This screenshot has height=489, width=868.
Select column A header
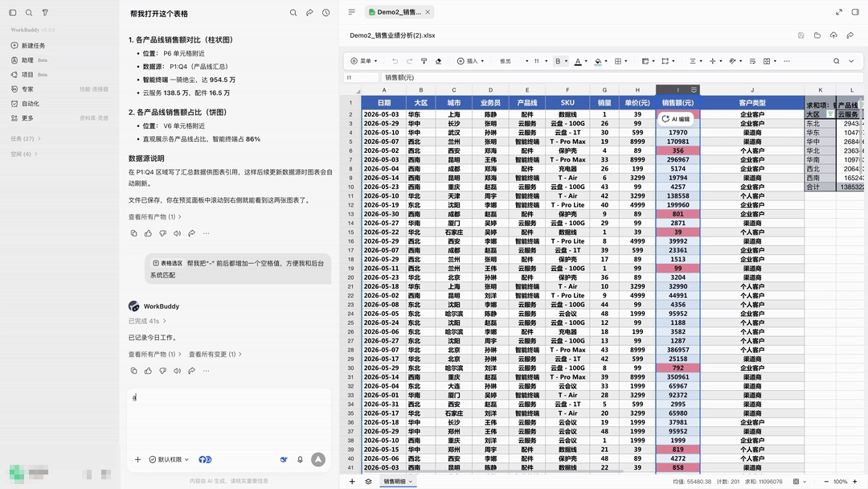tap(383, 90)
